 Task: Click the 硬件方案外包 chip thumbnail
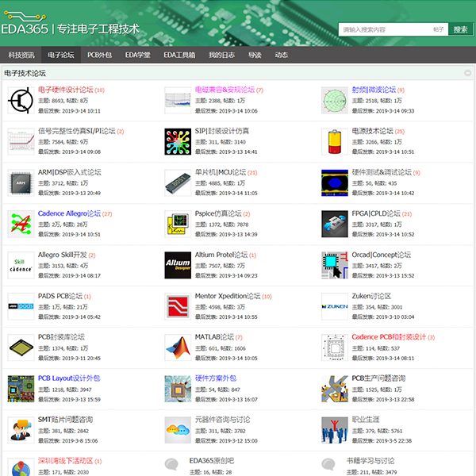[x=178, y=389]
